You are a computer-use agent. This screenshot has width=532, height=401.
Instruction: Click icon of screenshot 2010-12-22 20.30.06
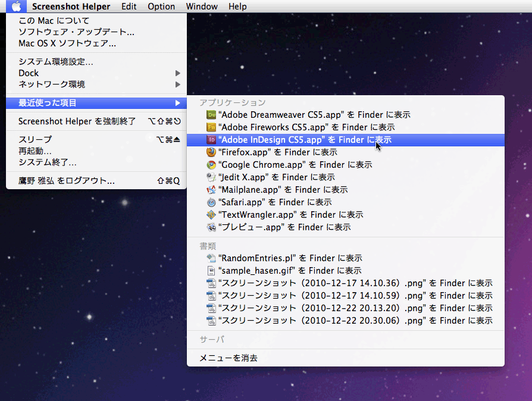[x=211, y=321]
